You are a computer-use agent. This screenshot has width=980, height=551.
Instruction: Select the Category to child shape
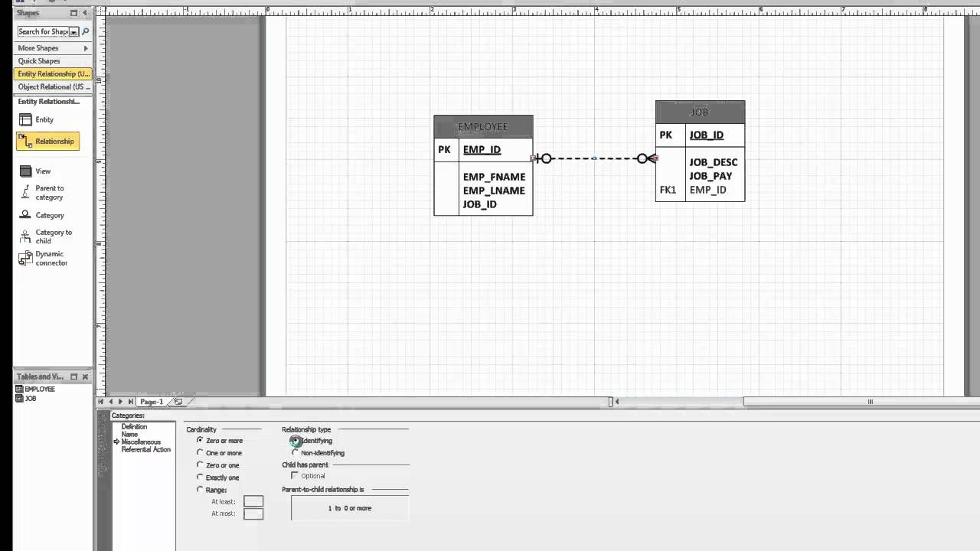(x=46, y=236)
